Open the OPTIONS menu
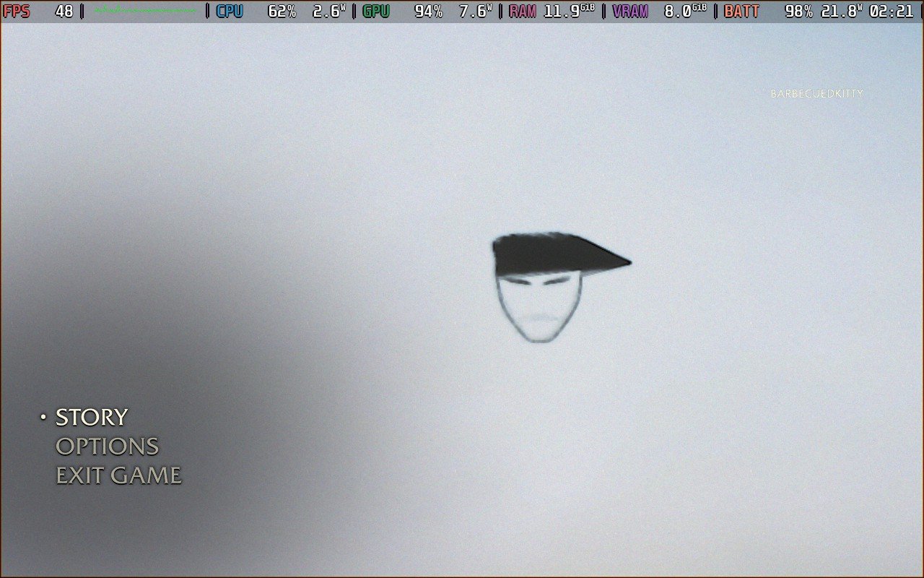 107,447
